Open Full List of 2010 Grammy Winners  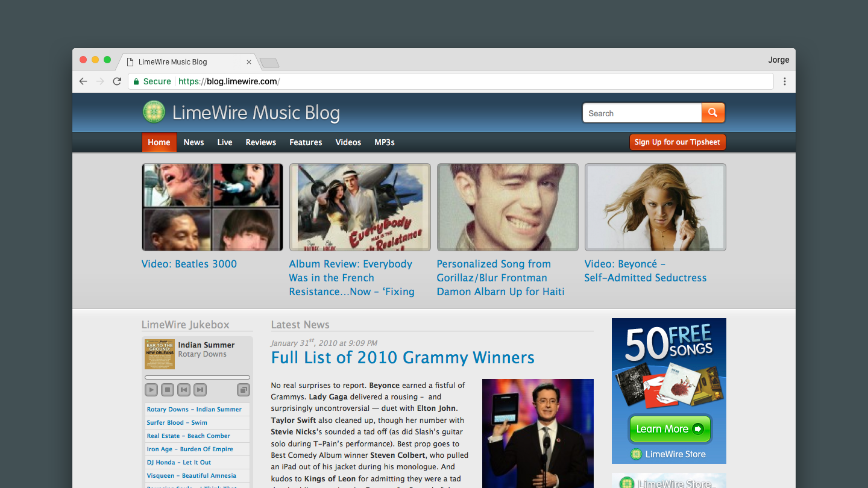[x=403, y=357]
